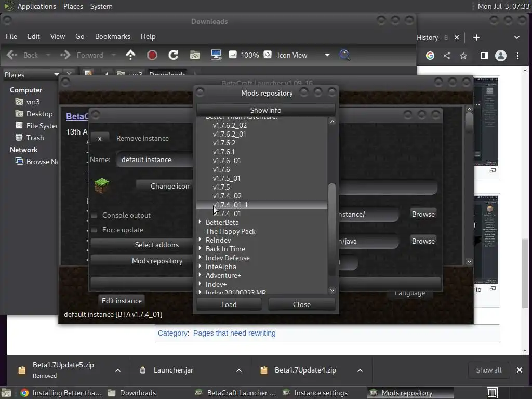Open browser tab search chevron
This screenshot has width=532, height=399.
(517, 37)
